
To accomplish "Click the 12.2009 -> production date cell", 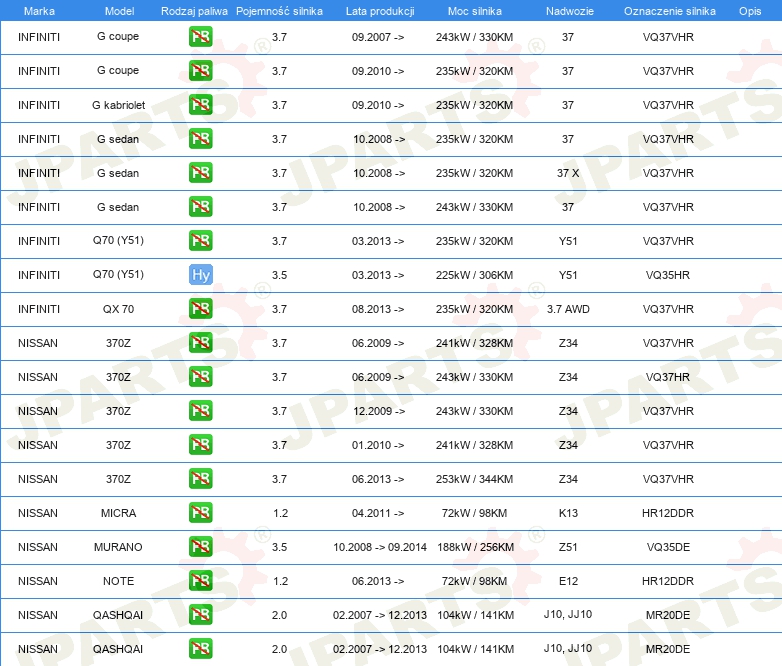I will tap(379, 411).
